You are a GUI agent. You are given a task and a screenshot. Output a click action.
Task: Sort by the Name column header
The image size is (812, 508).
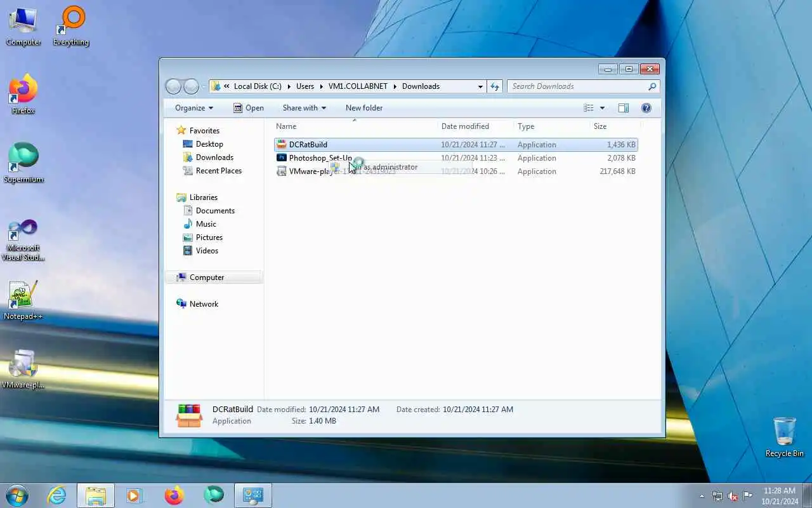(354, 126)
